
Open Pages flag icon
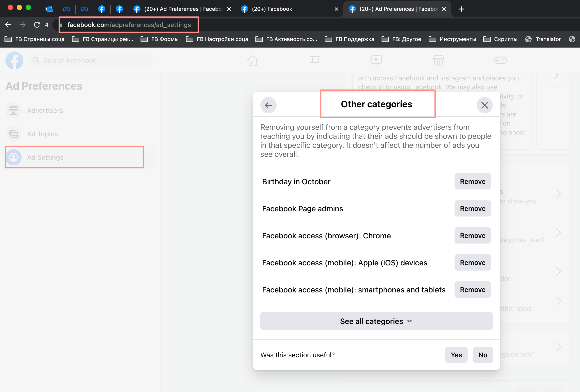coord(314,60)
